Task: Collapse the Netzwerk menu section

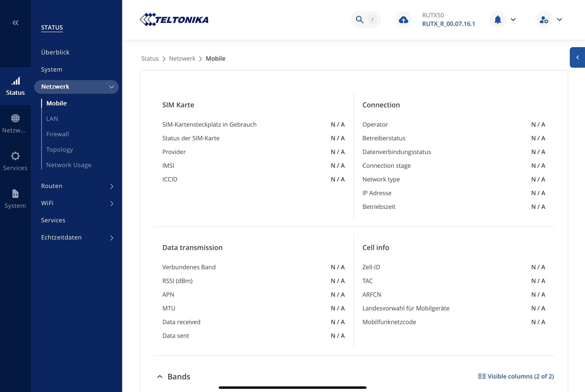Action: pyautogui.click(x=112, y=87)
